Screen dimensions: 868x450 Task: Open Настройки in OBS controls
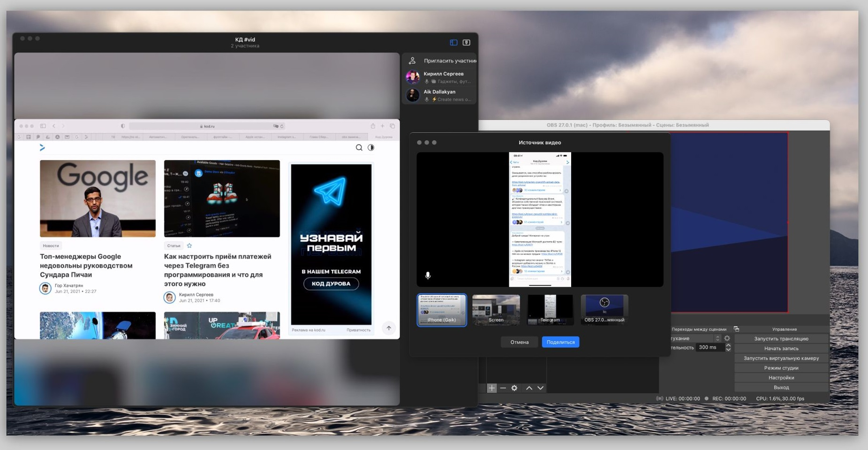coord(781,378)
